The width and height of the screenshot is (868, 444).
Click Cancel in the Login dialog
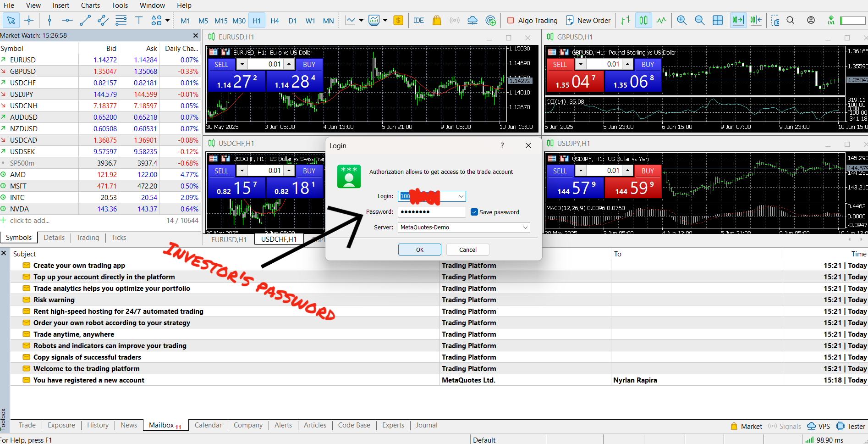(467, 250)
